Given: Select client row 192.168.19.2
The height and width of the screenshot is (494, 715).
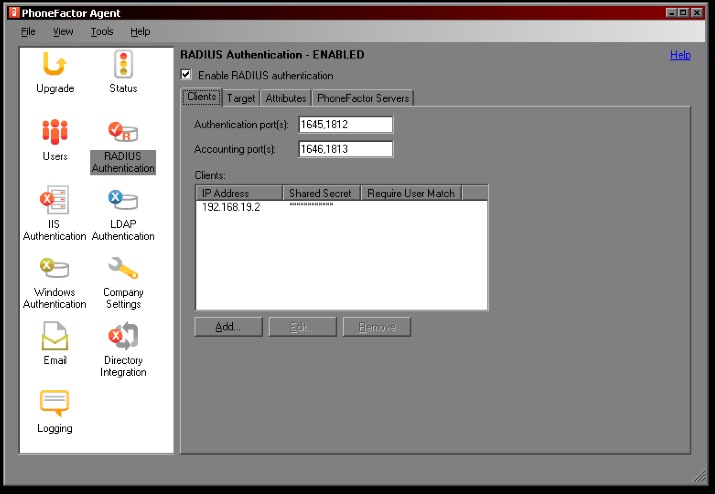Looking at the screenshot, I should click(231, 207).
